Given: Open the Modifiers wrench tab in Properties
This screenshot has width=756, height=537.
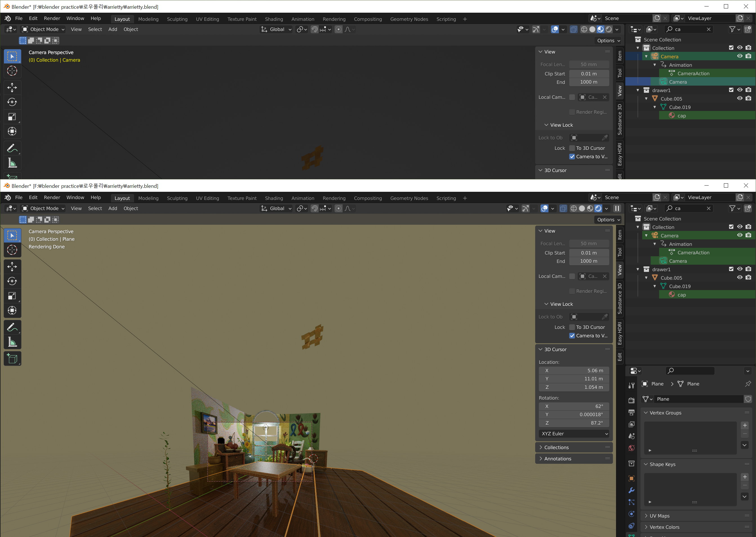Looking at the screenshot, I should point(631,490).
